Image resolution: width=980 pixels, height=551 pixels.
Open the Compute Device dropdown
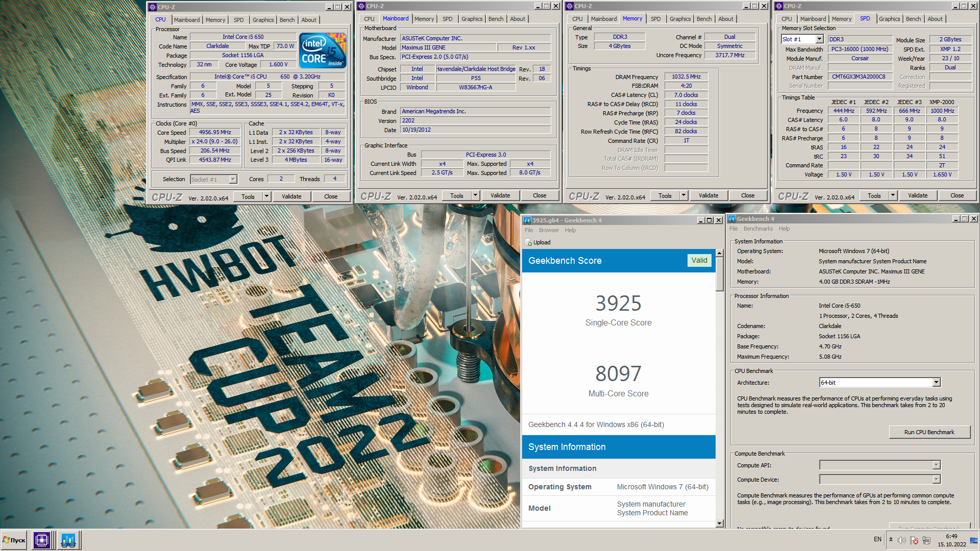click(x=936, y=480)
